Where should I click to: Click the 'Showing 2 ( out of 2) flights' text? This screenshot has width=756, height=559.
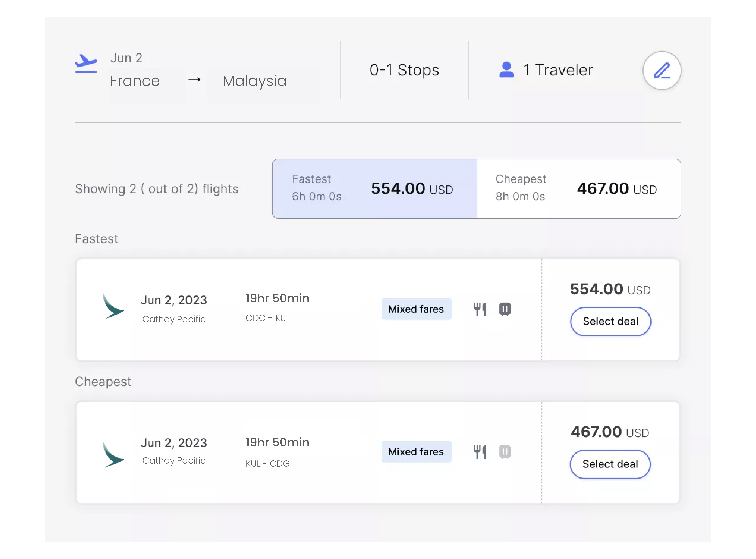click(x=157, y=189)
